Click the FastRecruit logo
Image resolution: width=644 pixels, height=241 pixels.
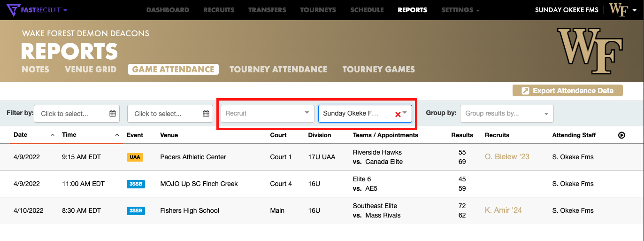pyautogui.click(x=33, y=9)
